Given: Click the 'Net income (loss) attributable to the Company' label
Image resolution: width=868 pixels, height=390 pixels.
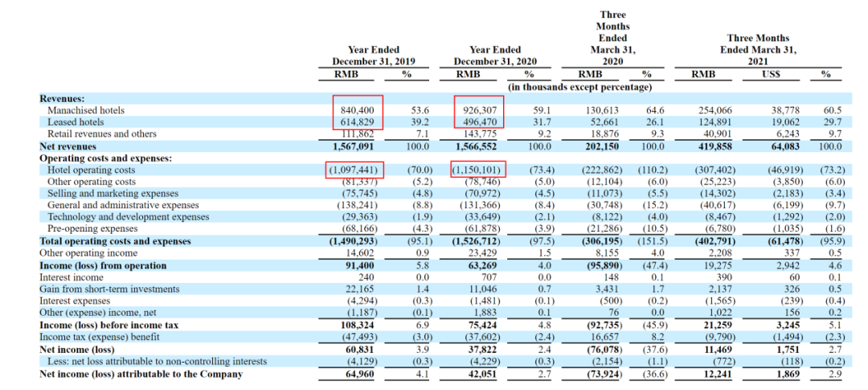Looking at the screenshot, I should coord(141,374).
